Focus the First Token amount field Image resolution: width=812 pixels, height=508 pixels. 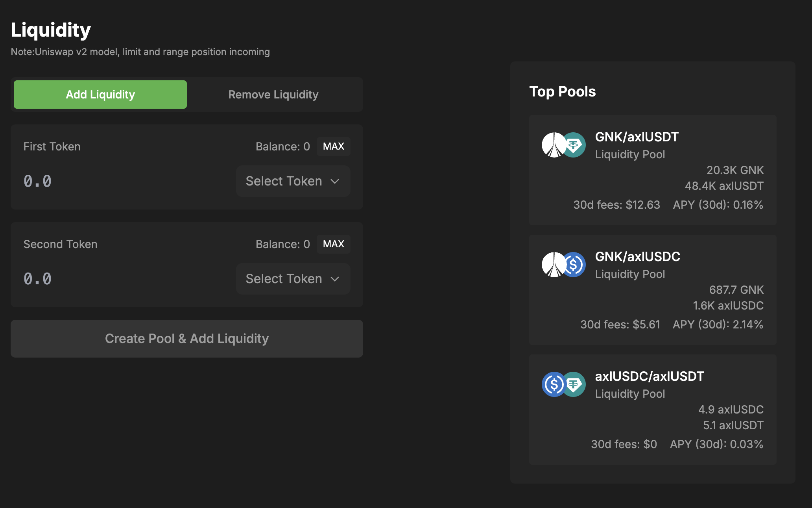pos(118,181)
